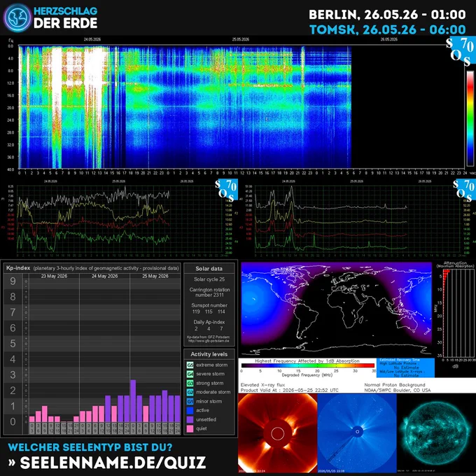Click 'Carrington rotation number 2311' text
Viewport: 476px width, 476px height.
(209, 293)
